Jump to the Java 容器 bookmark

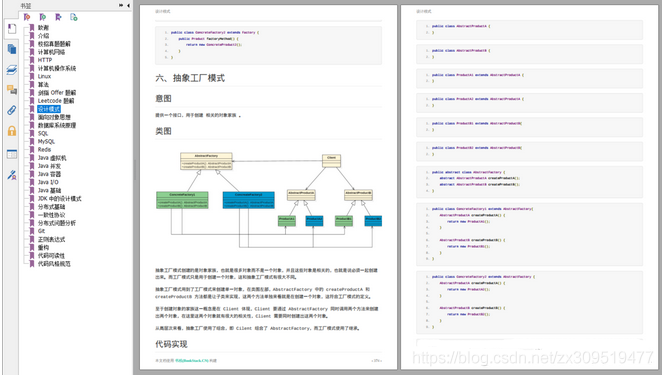pyautogui.click(x=49, y=174)
